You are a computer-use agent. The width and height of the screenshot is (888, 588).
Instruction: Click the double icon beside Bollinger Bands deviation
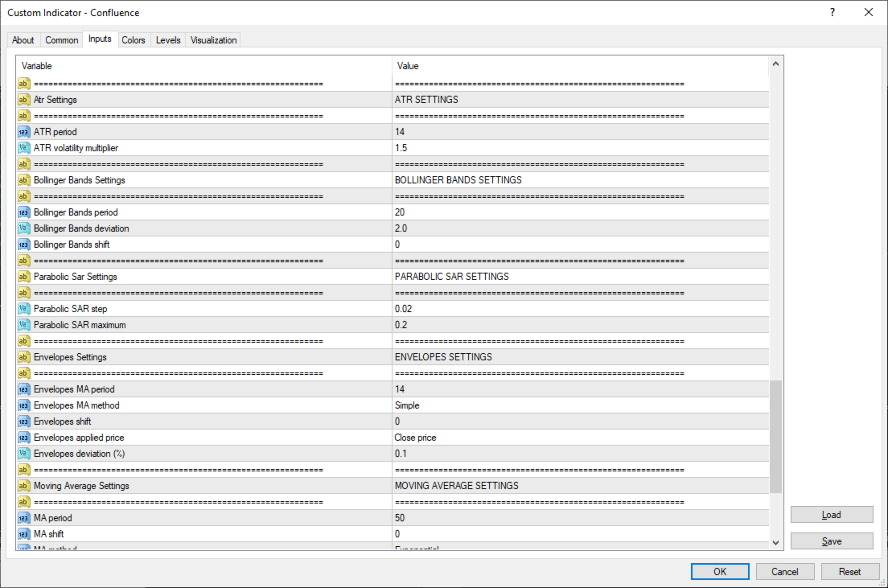pyautogui.click(x=23, y=228)
